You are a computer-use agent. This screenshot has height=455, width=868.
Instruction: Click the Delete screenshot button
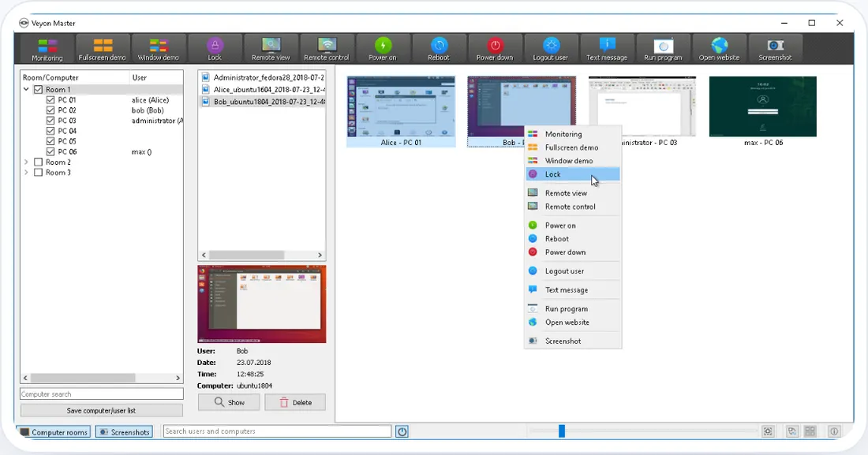point(295,402)
